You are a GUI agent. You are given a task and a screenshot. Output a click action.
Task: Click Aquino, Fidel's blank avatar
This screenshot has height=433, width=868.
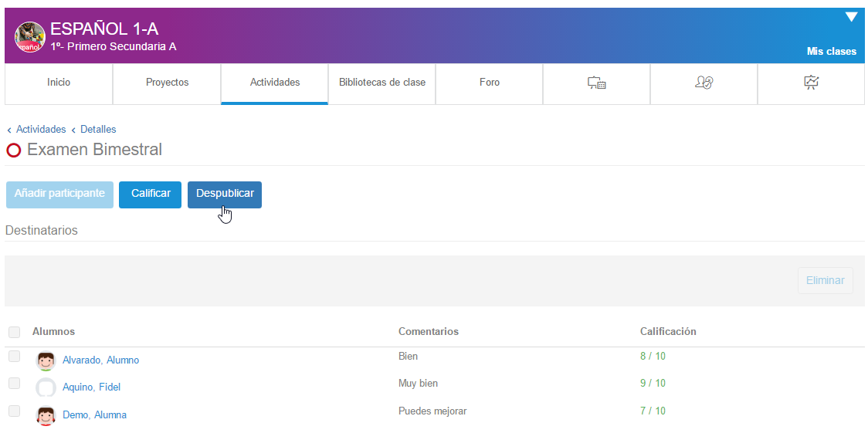[x=46, y=387]
